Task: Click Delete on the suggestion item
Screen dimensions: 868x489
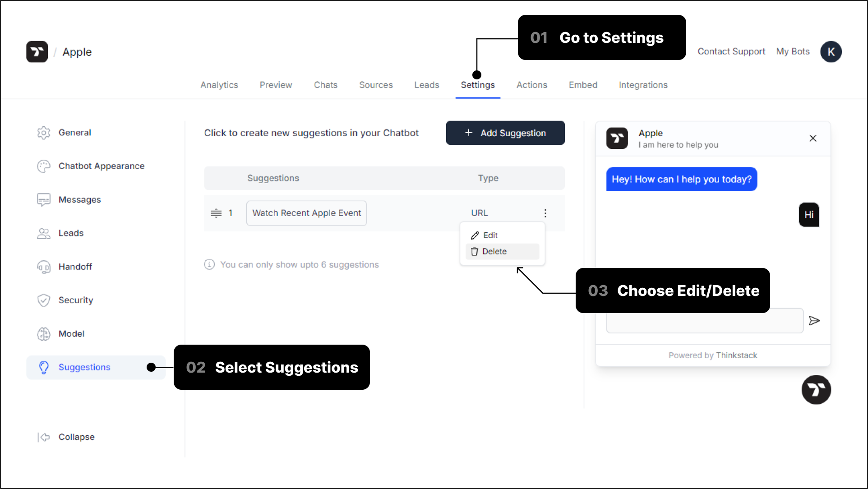Action: 495,251
